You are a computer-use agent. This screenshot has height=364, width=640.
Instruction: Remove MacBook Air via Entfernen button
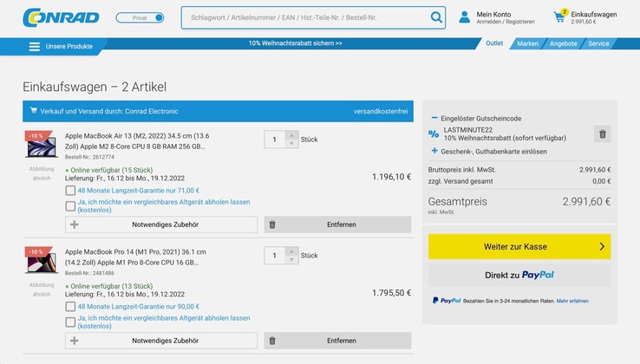pyautogui.click(x=337, y=224)
